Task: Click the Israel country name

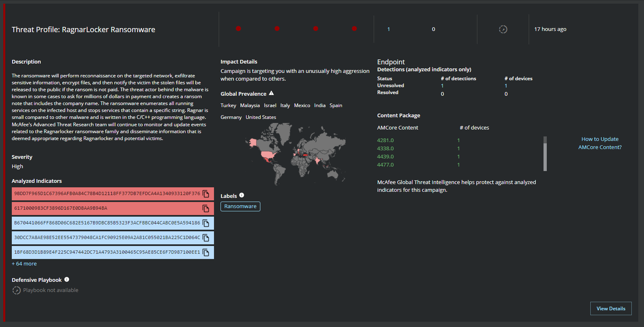Action: pyautogui.click(x=270, y=105)
